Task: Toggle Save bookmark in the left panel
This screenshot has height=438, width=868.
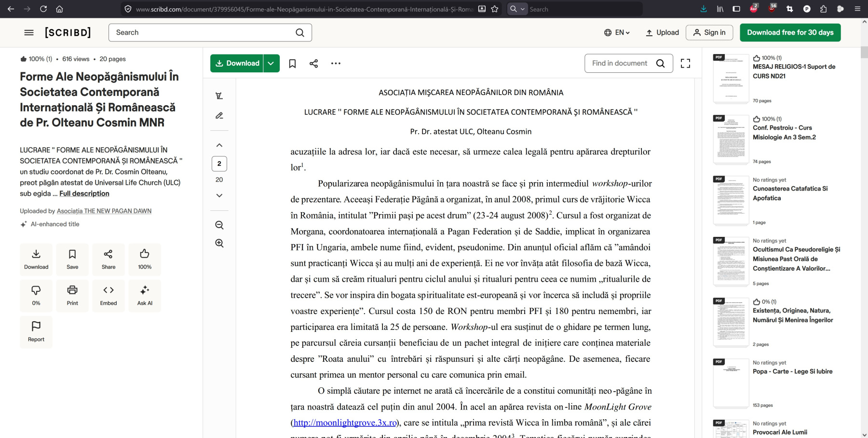Action: point(72,259)
